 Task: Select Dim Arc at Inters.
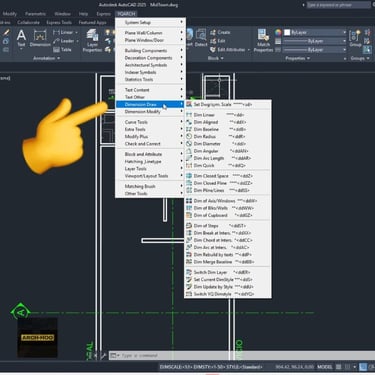point(228,247)
